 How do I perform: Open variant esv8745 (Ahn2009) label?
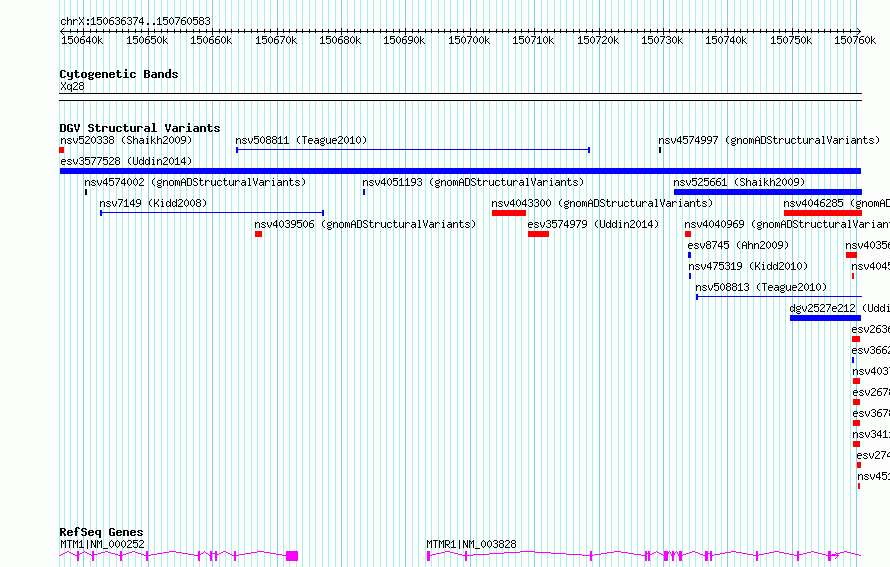738,245
